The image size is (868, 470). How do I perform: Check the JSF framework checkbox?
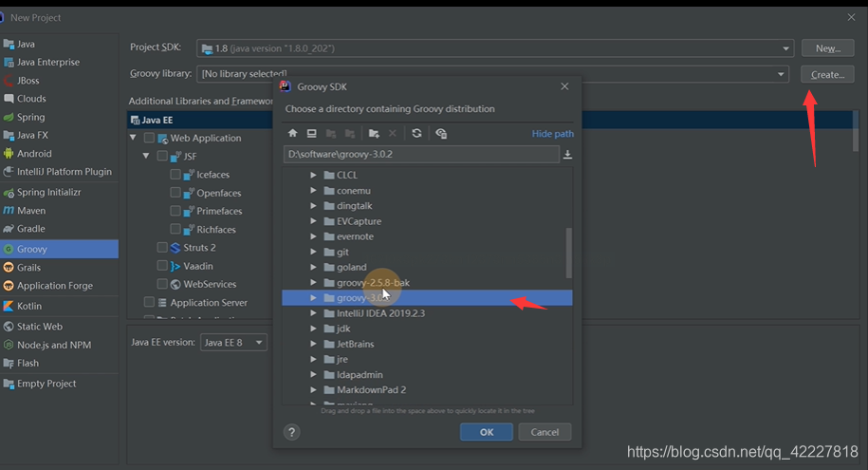pyautogui.click(x=162, y=156)
